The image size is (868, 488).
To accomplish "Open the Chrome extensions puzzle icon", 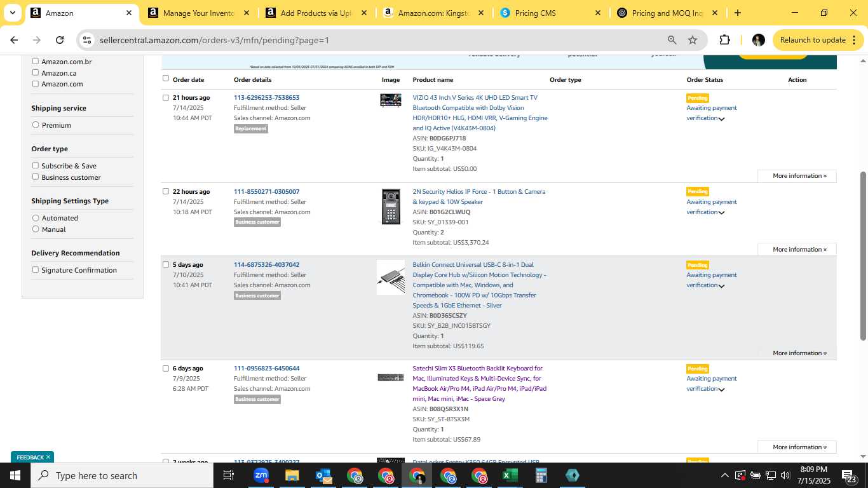I will (724, 40).
